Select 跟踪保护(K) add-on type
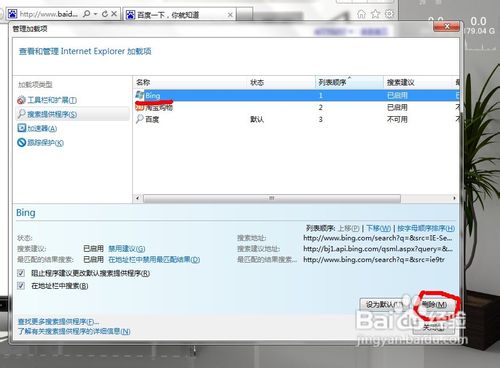Screen dimensions: 500x368 [45, 143]
